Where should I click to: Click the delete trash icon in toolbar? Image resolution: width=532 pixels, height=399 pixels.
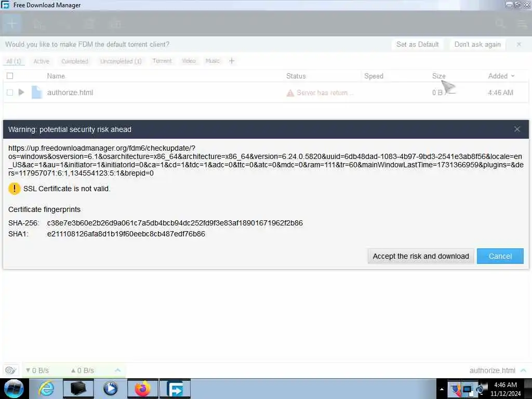pyautogui.click(x=90, y=24)
